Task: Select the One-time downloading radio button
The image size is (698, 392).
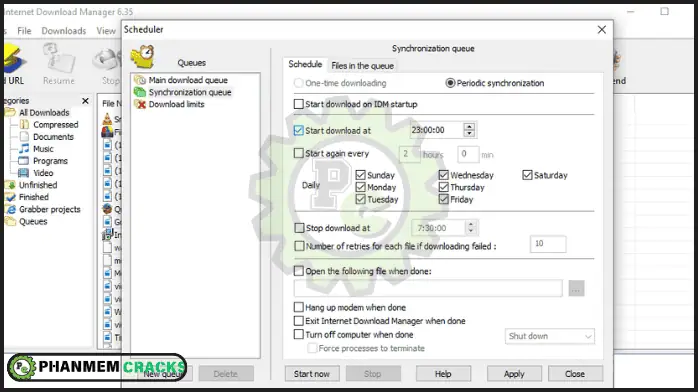Action: [x=299, y=83]
